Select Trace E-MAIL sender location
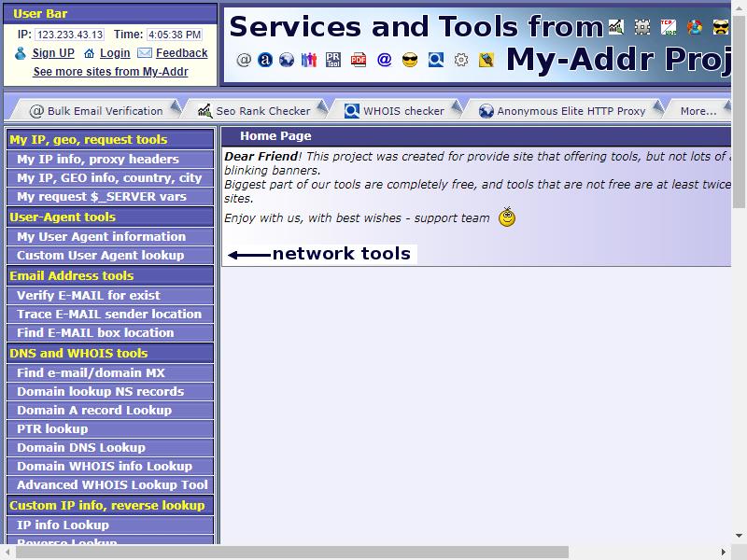747x560 pixels. (x=110, y=314)
